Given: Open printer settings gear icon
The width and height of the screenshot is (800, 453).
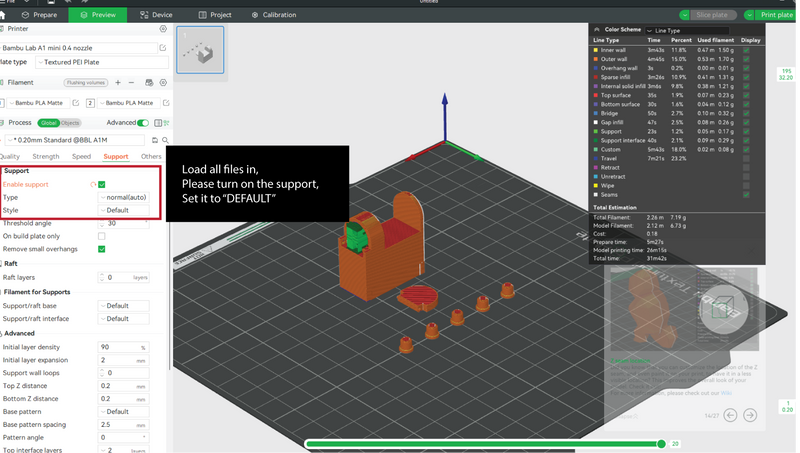Looking at the screenshot, I should tap(163, 29).
